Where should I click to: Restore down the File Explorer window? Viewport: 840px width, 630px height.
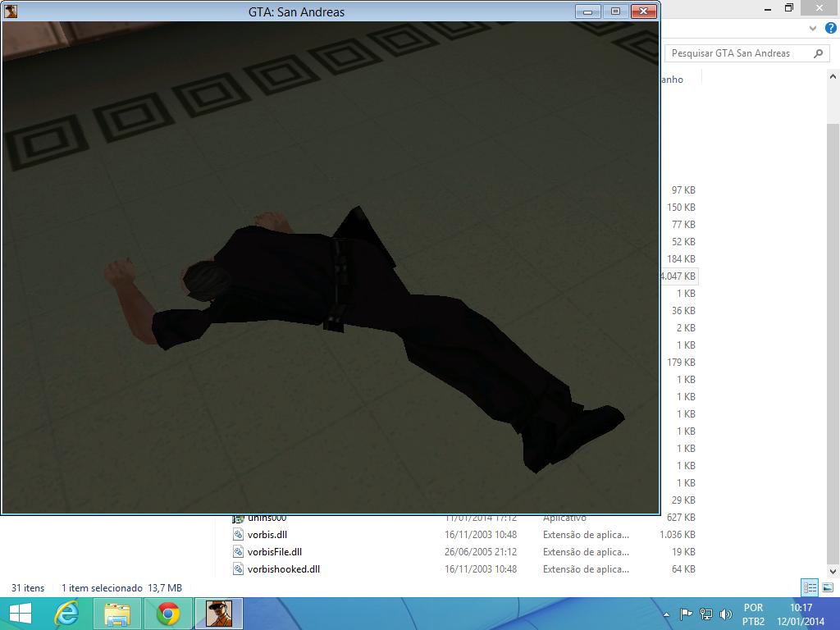[789, 8]
